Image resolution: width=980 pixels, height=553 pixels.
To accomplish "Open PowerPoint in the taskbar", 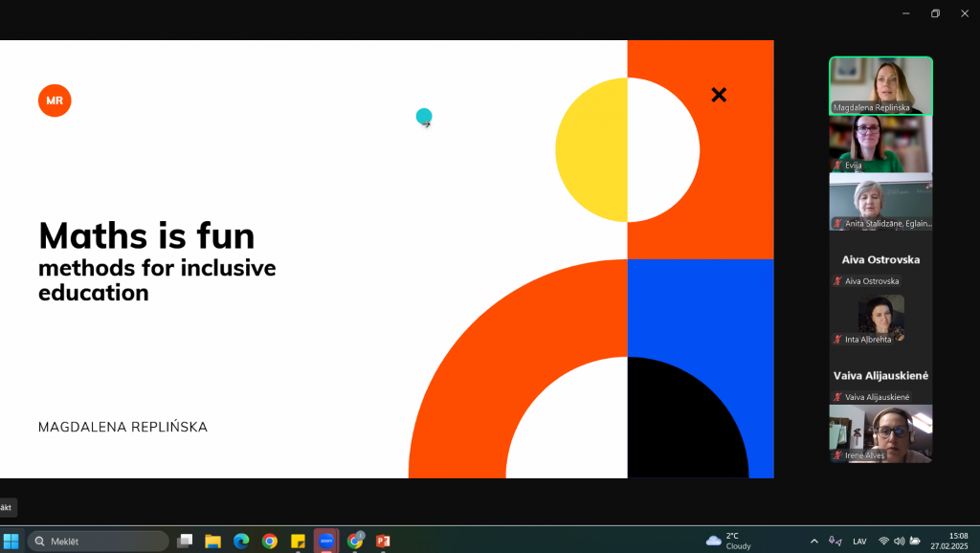I will click(383, 541).
